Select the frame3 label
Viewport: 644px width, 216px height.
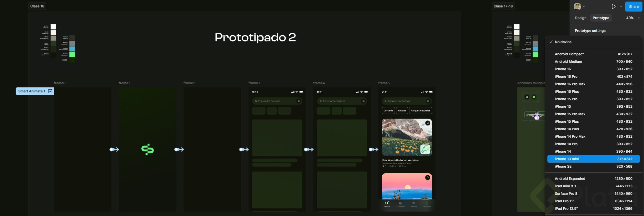(254, 83)
